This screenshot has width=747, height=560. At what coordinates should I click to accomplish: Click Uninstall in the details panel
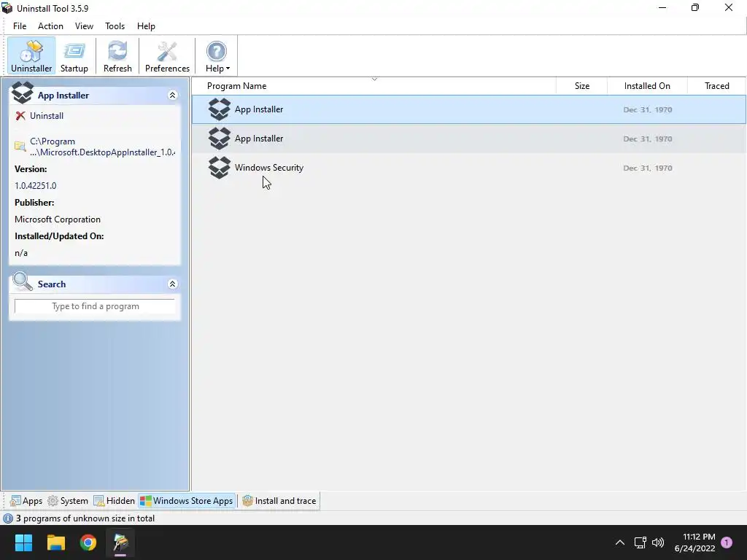pyautogui.click(x=47, y=116)
